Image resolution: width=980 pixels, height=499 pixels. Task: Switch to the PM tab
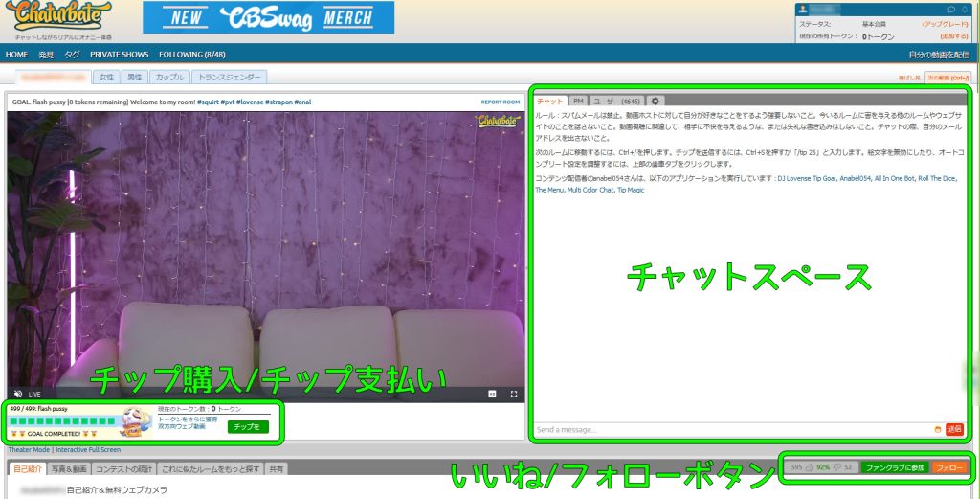coord(578,101)
